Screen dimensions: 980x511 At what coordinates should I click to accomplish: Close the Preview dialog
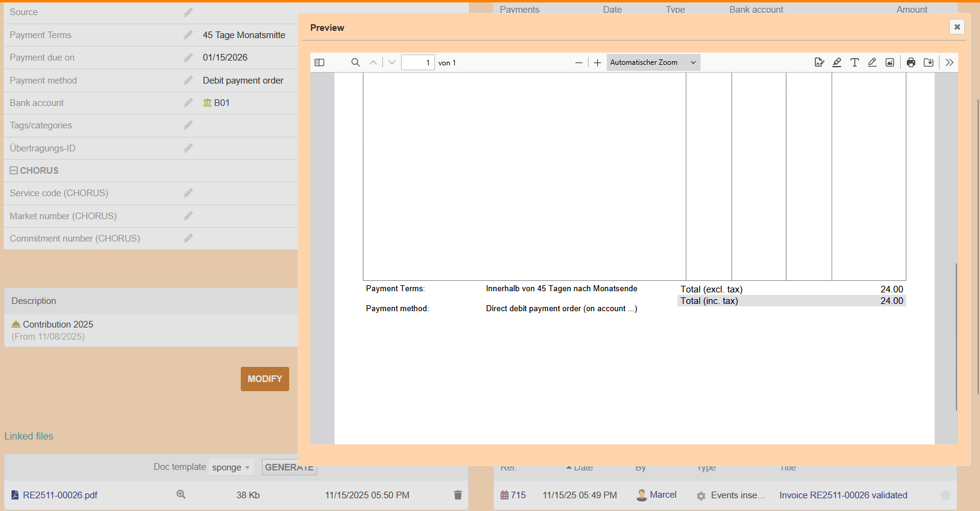957,27
